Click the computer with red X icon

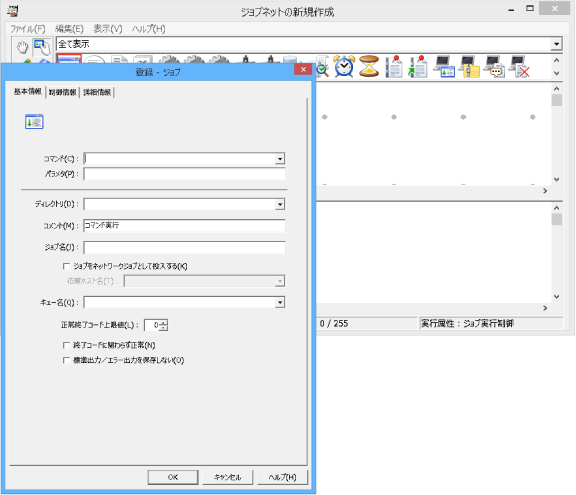pyautogui.click(x=519, y=66)
